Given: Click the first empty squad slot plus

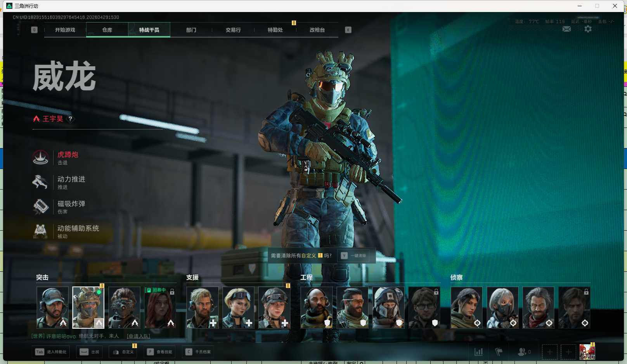Looking at the screenshot, I should point(549,352).
